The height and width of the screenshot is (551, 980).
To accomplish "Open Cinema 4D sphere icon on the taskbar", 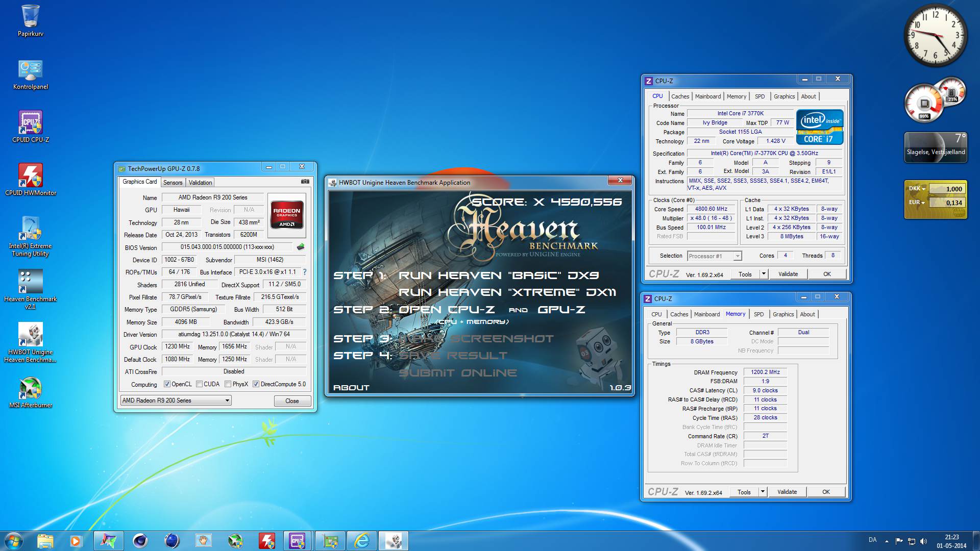I will pos(139,540).
